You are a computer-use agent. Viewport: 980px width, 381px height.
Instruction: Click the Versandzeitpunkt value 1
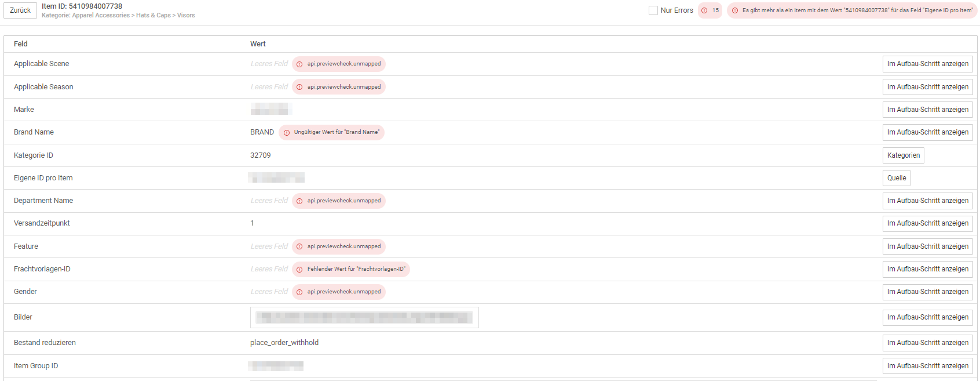[252, 223]
